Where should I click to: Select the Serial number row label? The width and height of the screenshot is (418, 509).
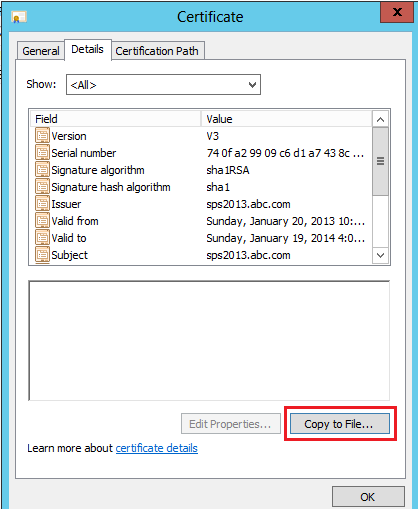click(84, 153)
